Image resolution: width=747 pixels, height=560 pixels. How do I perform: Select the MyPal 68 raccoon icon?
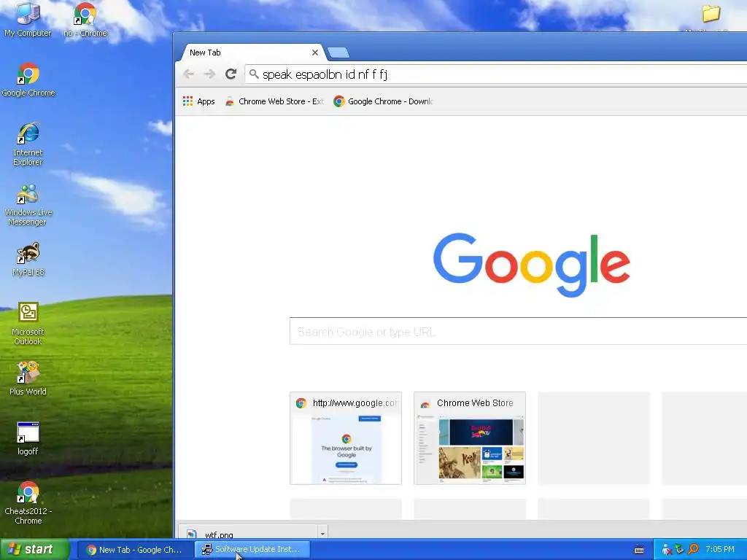click(28, 260)
